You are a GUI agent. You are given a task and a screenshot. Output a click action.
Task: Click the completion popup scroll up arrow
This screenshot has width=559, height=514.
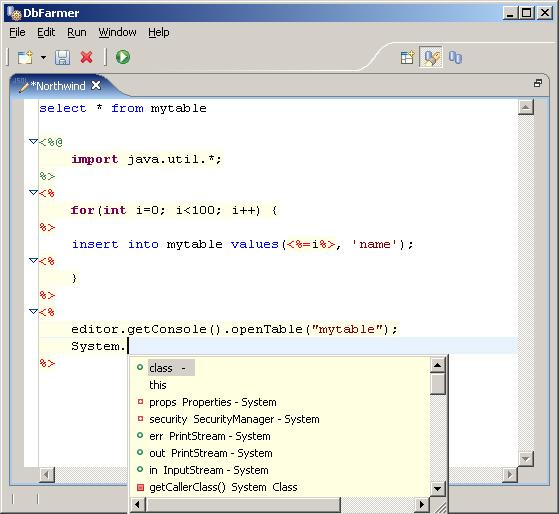437,365
